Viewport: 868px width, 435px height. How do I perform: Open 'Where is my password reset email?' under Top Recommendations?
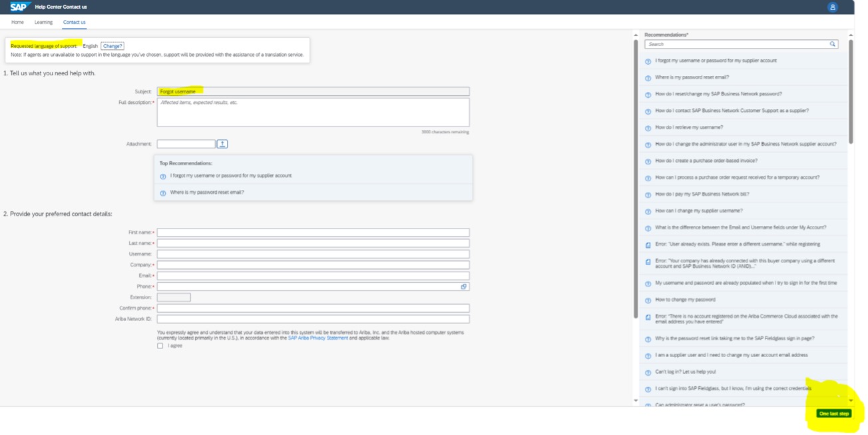point(207,192)
